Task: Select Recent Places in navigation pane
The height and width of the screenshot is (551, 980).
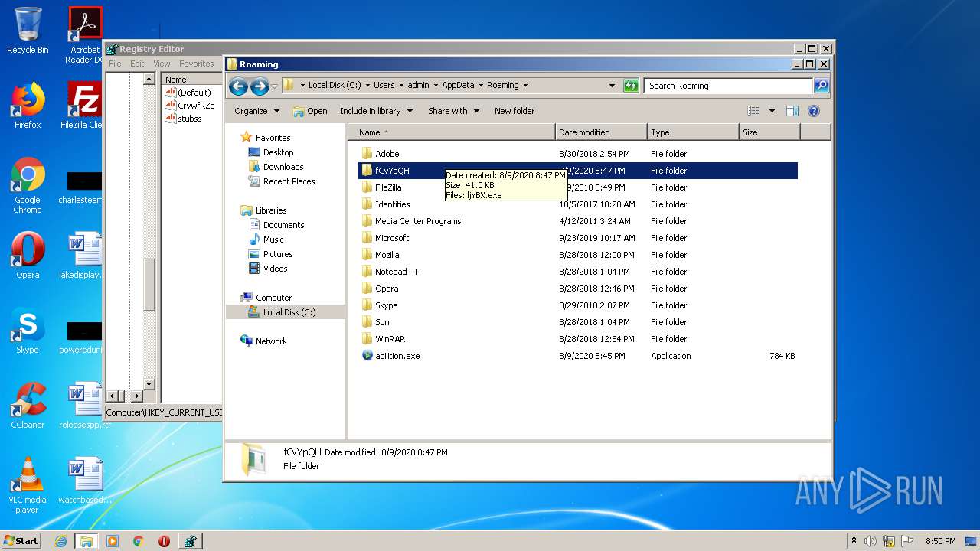Action: [289, 181]
